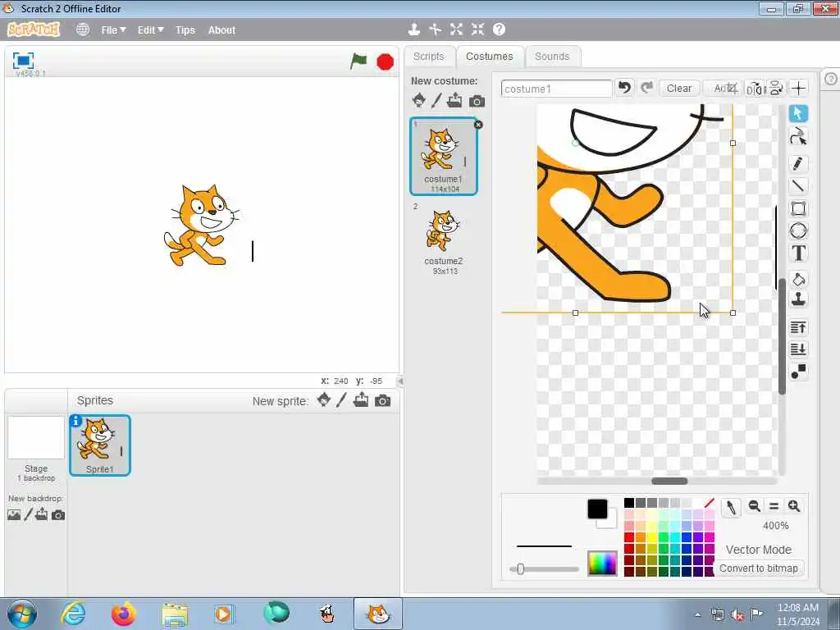This screenshot has height=630, width=840.
Task: Click the Back a layer icon
Action: 798,349
